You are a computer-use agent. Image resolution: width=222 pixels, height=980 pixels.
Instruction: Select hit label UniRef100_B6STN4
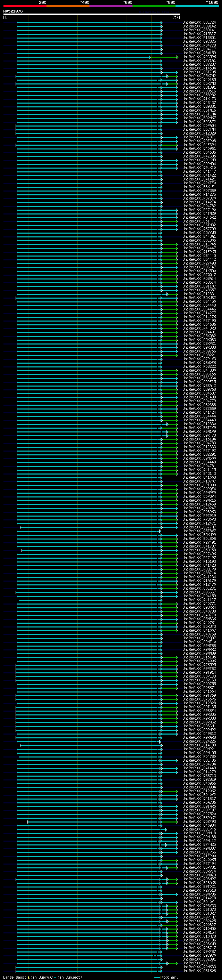(199, 130)
